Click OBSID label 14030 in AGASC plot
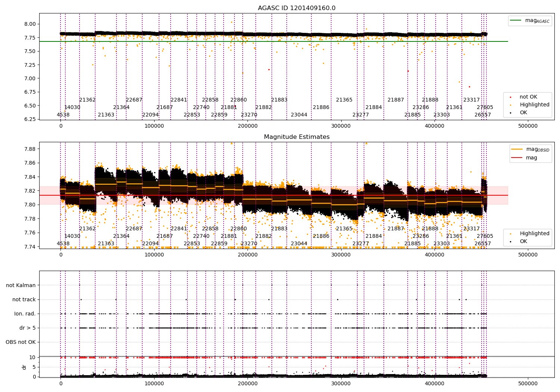 tap(72, 107)
